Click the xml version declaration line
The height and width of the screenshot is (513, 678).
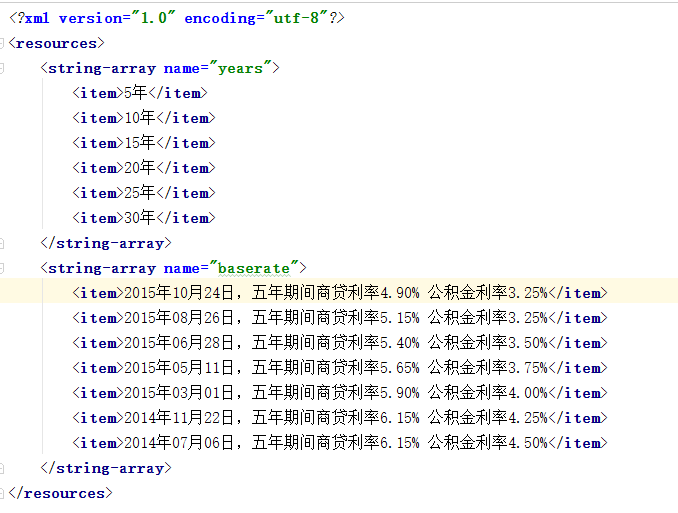click(176, 18)
